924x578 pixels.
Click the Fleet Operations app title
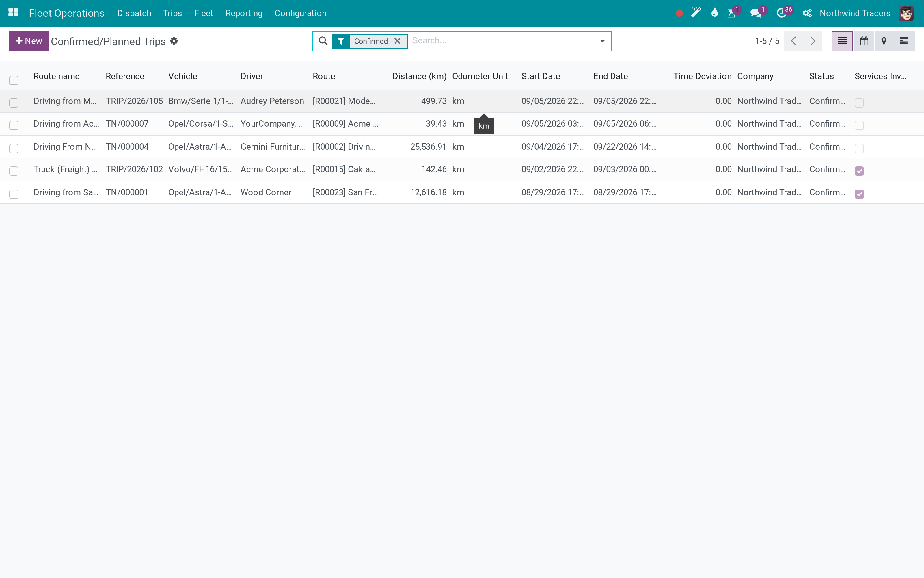click(x=67, y=13)
